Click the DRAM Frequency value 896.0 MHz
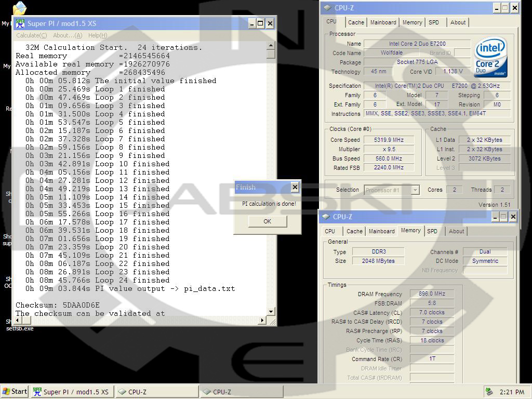Screen dimensions: 532x399 click(432, 294)
